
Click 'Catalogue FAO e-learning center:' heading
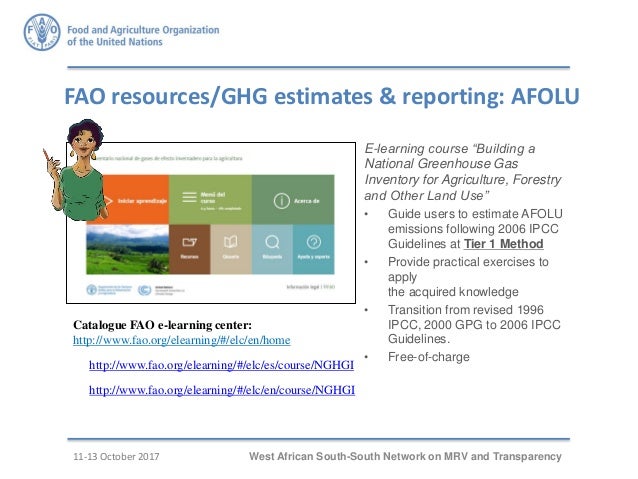pyautogui.click(x=162, y=325)
